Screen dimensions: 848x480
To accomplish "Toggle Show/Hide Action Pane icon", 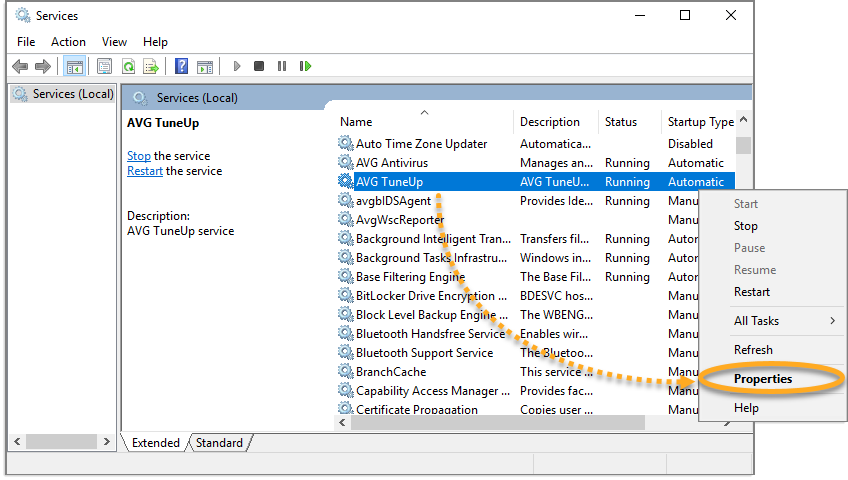I will click(205, 66).
